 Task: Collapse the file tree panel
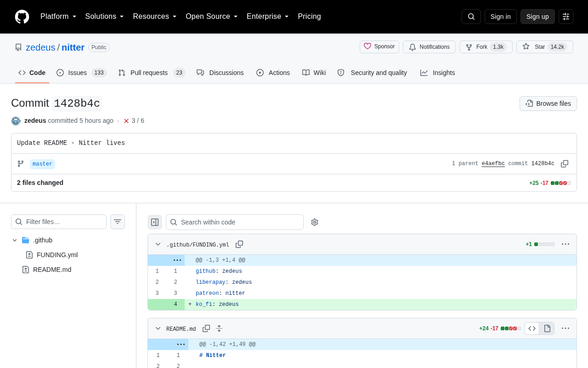[155, 222]
